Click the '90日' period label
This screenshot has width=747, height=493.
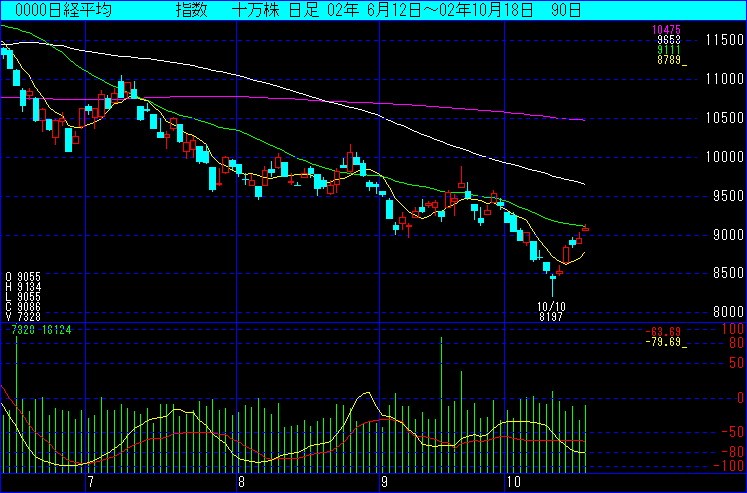pos(566,10)
